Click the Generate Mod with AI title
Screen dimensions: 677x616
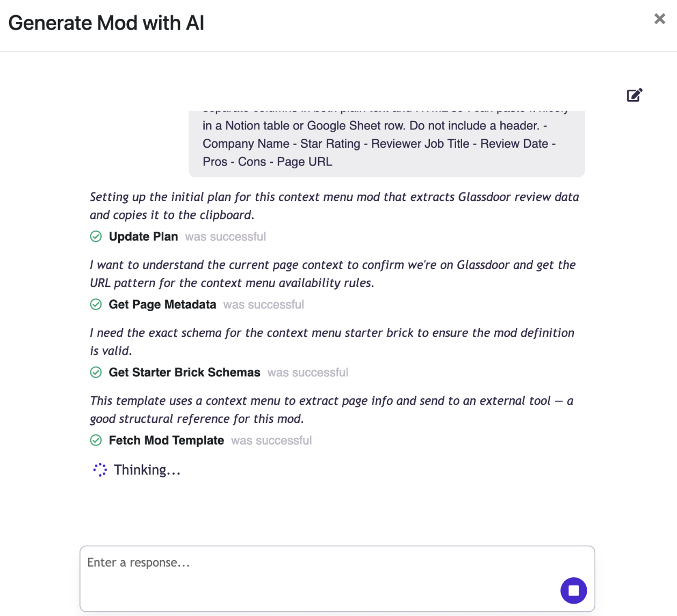106,23
